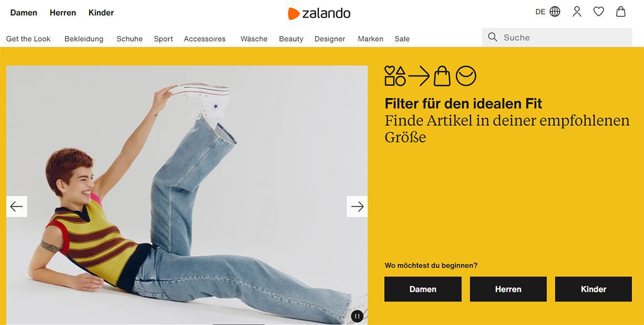Select the Herren top tab
644x325 pixels.
(x=63, y=13)
